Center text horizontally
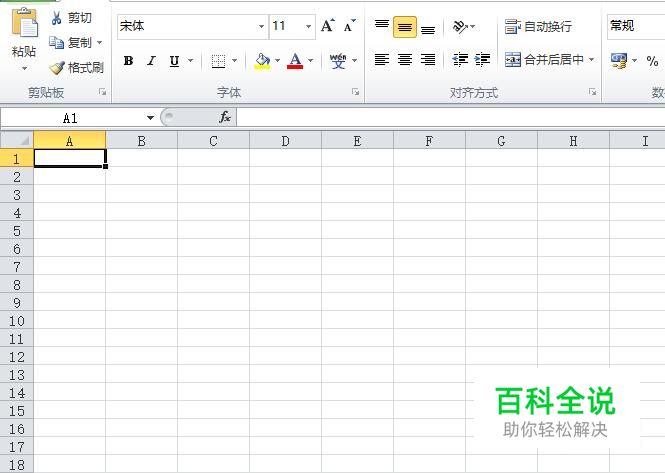The height and width of the screenshot is (473, 665). tap(405, 60)
